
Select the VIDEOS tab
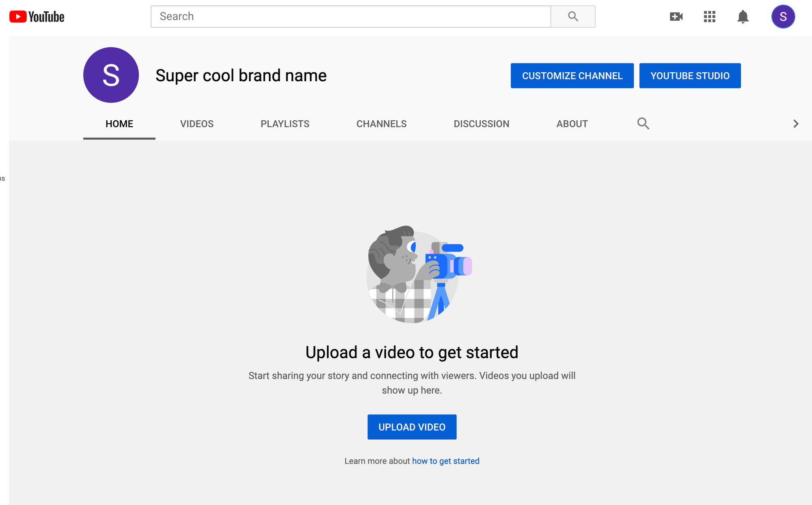click(197, 123)
